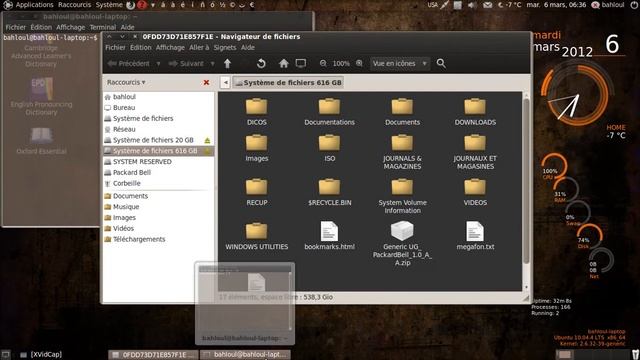Viewport: 640px width, 360px height.
Task: Switch to the 0FDD73D71E857F1E taskbar window
Action: point(153,355)
